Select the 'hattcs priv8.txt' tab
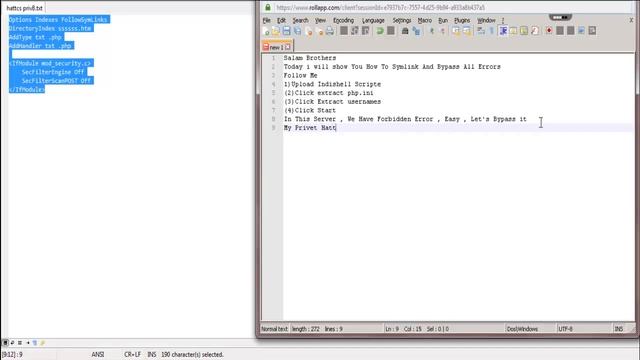640x360 pixels. pyautogui.click(x=24, y=8)
